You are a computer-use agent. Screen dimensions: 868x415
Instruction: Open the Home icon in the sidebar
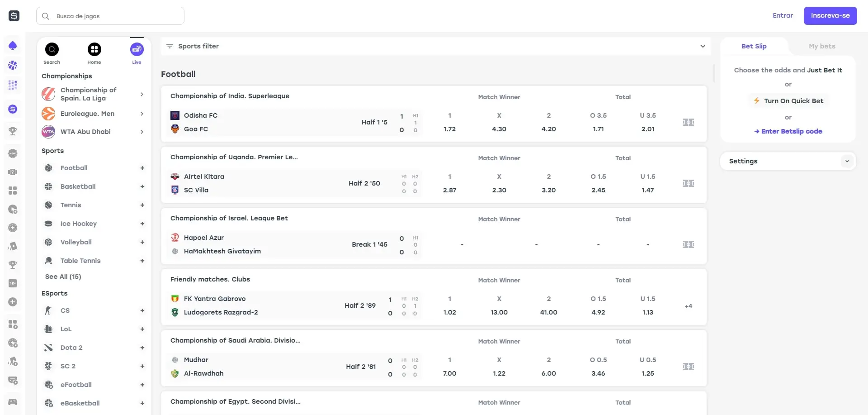(94, 49)
